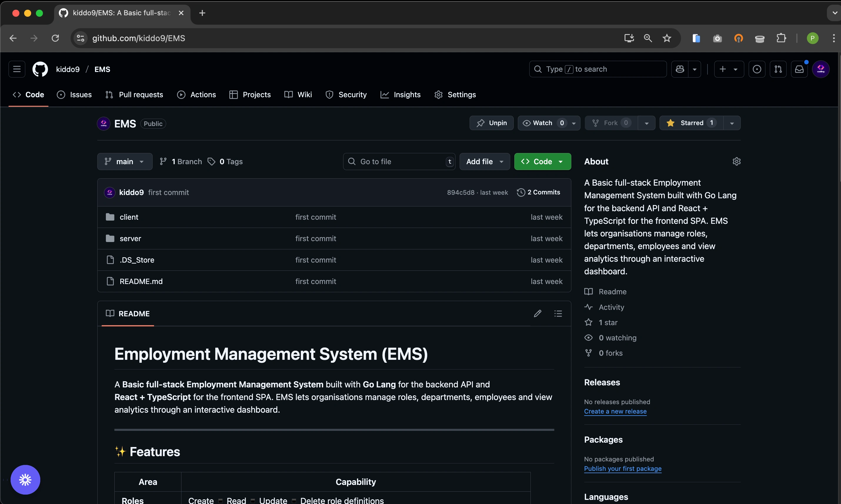Open the README outline list icon
This screenshot has height=504, width=841.
(558, 313)
